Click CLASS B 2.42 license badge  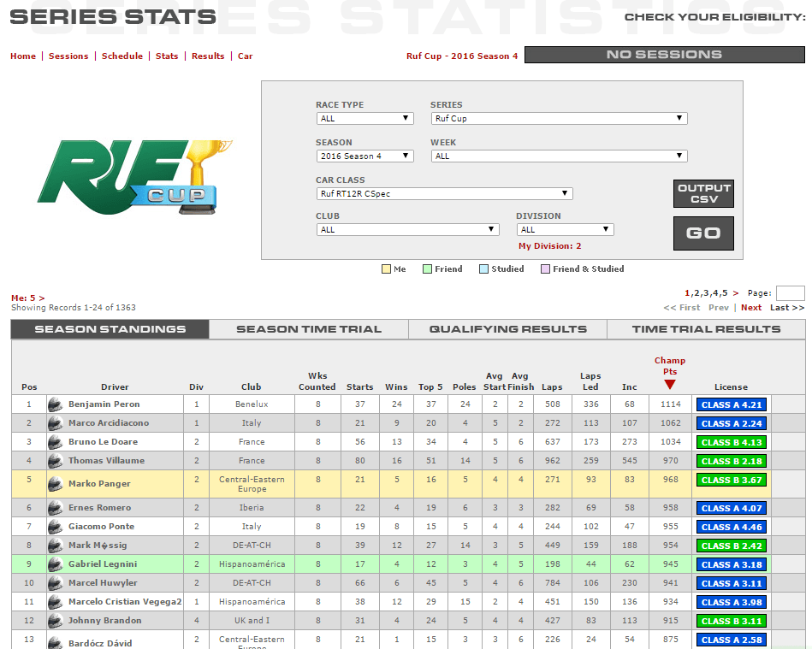732,546
